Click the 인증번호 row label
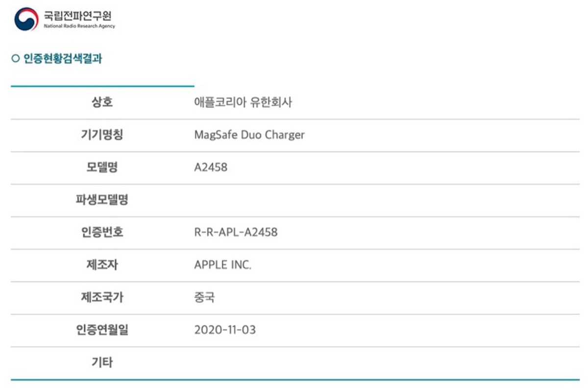This screenshot has width=588, height=392. [x=102, y=232]
